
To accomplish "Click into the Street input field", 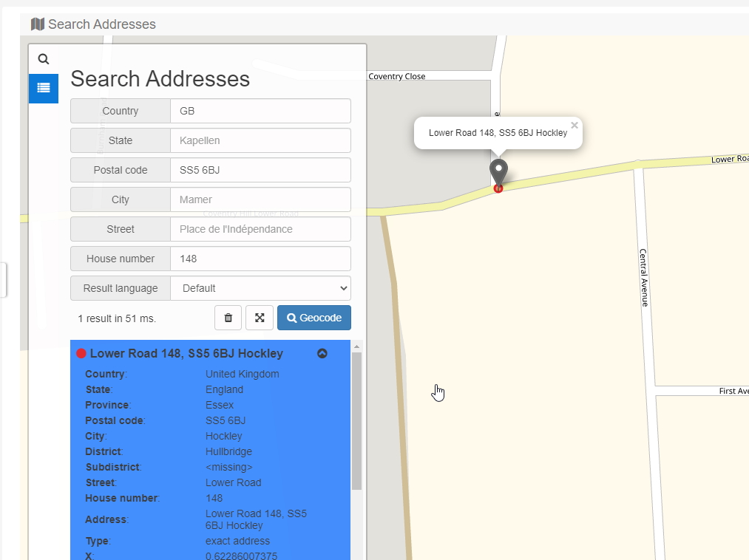I will 260,229.
